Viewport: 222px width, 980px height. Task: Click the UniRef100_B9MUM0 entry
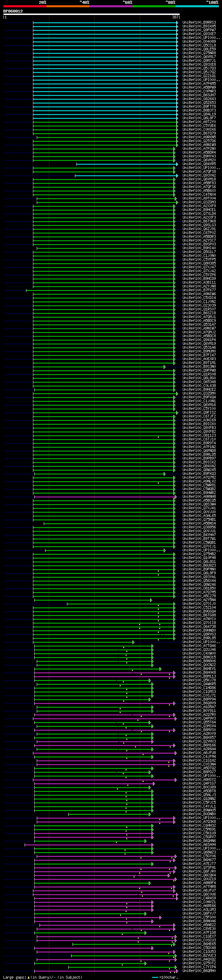click(x=199, y=351)
